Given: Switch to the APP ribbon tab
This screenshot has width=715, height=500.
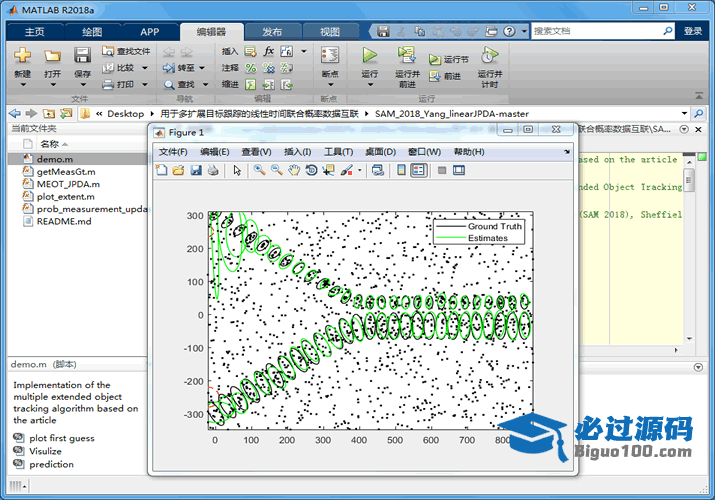Looking at the screenshot, I should (x=150, y=32).
